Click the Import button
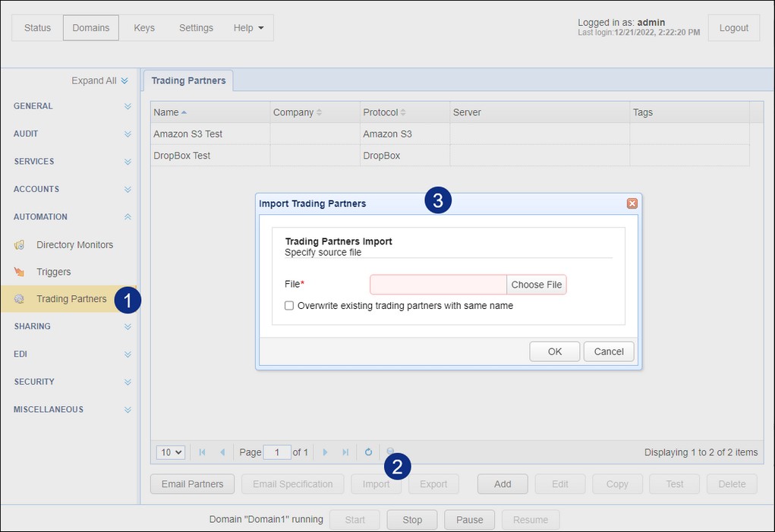775x532 pixels. pos(376,484)
